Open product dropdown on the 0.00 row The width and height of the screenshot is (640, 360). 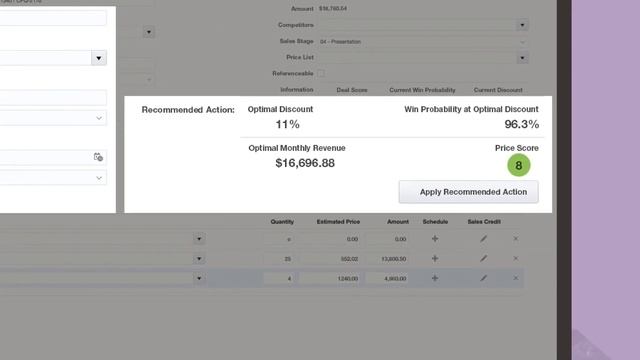(199, 239)
